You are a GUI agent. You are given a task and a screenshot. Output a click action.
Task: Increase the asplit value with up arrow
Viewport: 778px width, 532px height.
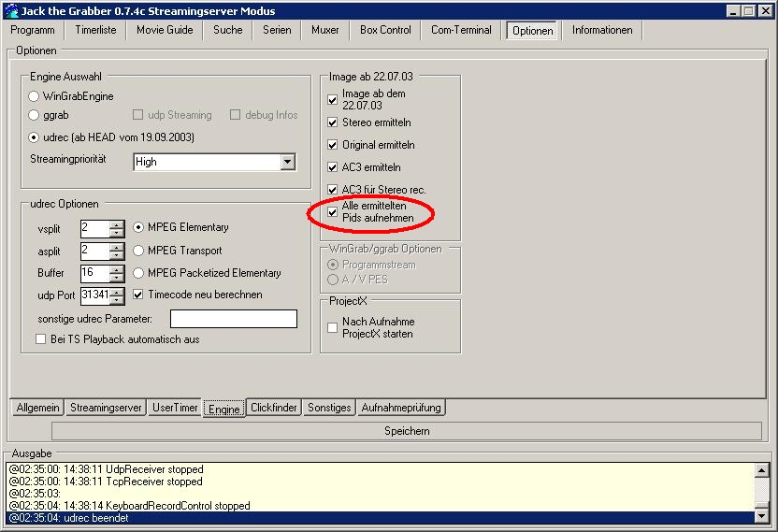117,247
